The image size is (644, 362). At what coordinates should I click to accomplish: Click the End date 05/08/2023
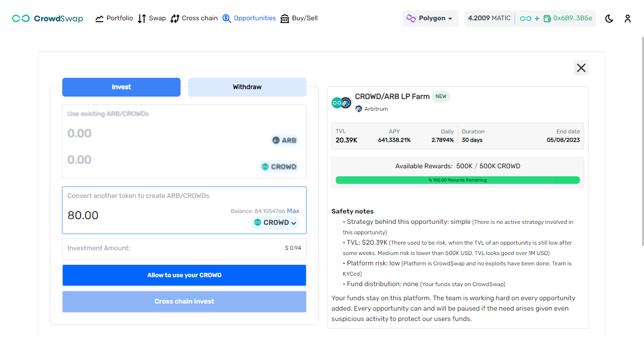[563, 140]
